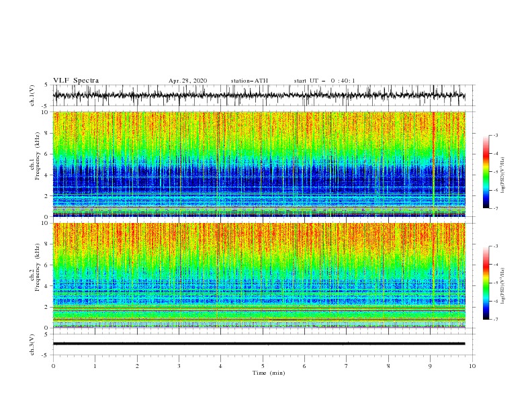Select the ch.2 spectrogram color bar
532x411 pixels.
486,283
